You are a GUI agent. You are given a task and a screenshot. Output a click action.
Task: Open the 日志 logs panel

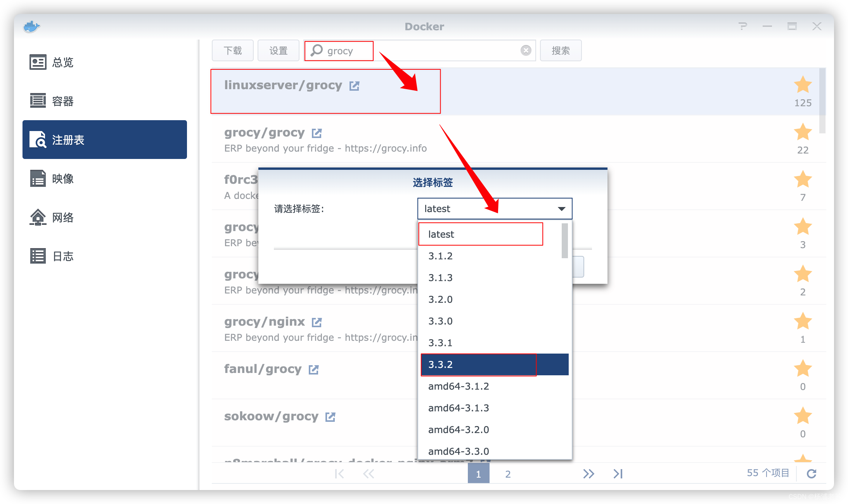[x=62, y=256]
